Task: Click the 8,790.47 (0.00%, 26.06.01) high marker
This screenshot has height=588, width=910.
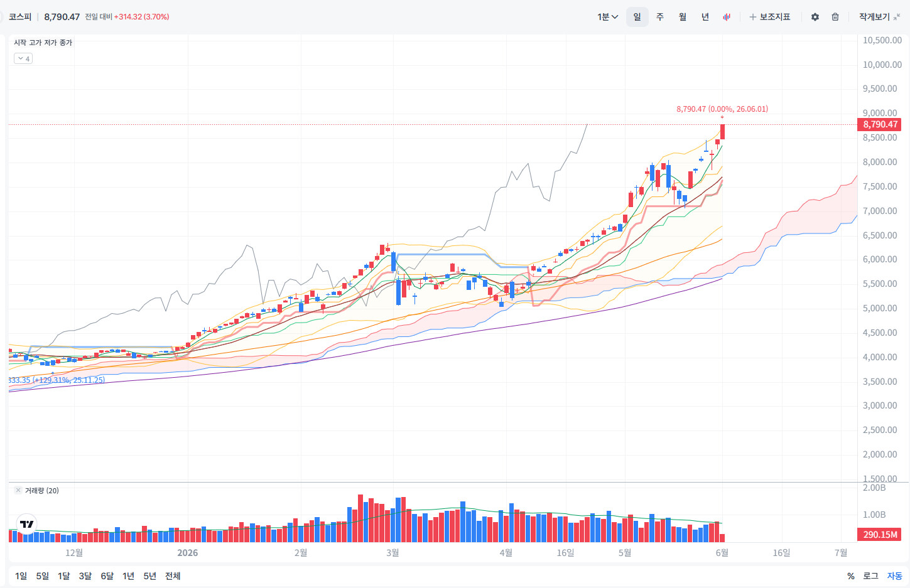Action: 722,109
